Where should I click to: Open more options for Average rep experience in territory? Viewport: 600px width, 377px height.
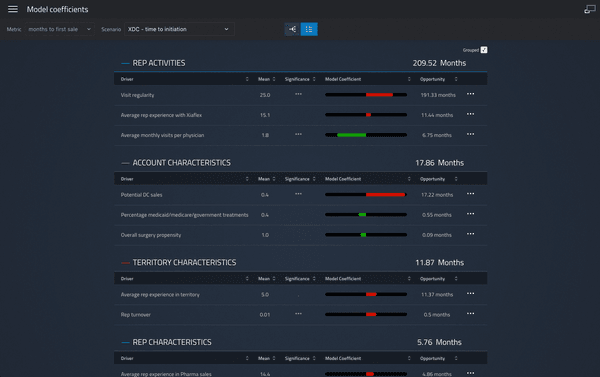coord(471,294)
